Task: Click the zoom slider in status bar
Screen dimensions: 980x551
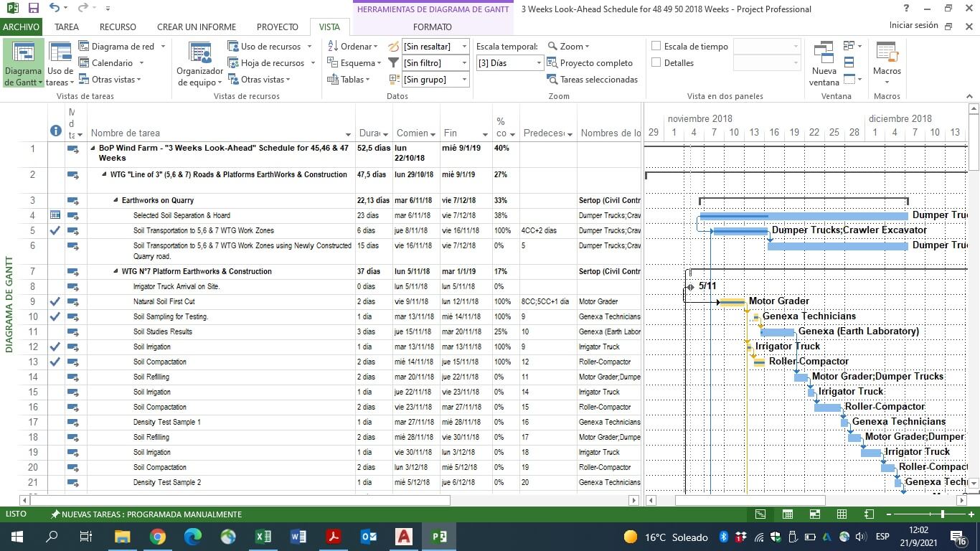Action: point(942,514)
